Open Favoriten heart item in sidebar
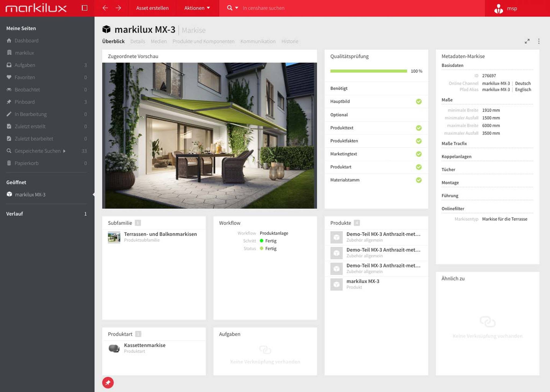550x392 pixels. [x=25, y=77]
